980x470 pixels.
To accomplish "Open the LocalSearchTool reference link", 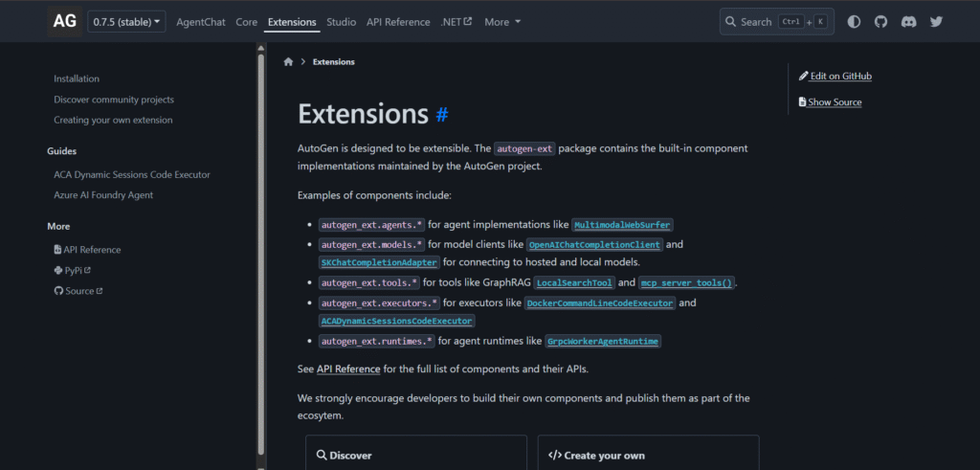I will point(574,283).
